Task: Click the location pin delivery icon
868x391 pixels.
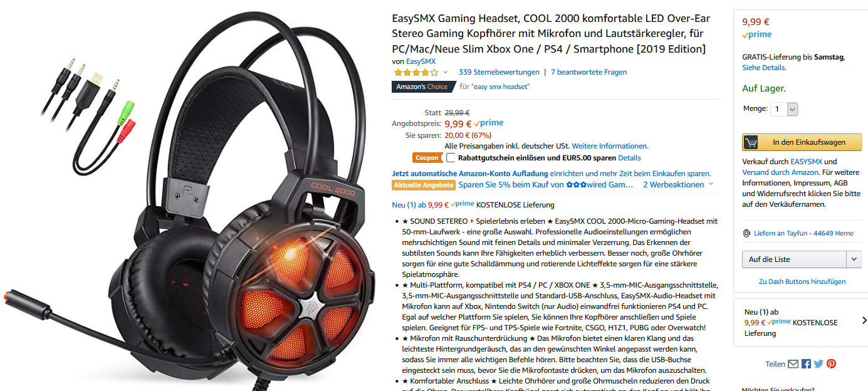Action: [746, 233]
